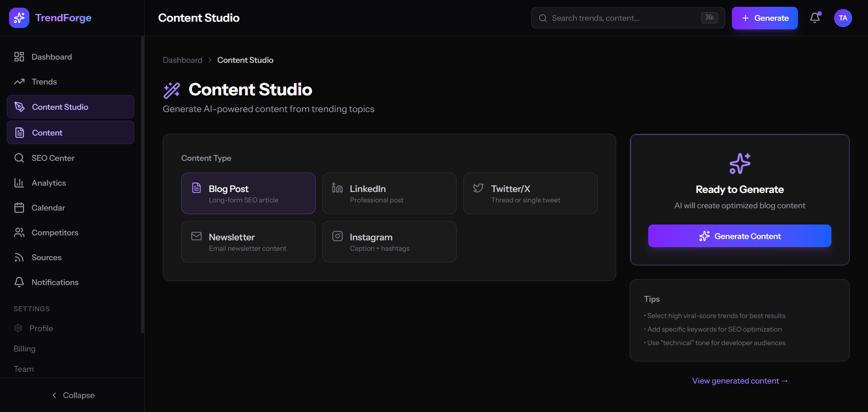Go to Dashboard in the sidebar
The height and width of the screenshot is (412, 868).
(71, 57)
